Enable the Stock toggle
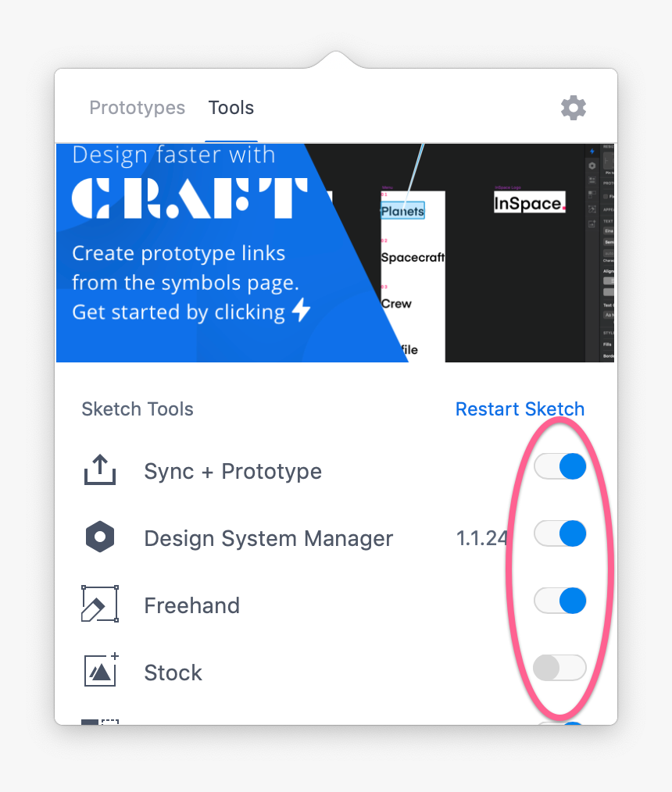 pyautogui.click(x=559, y=668)
